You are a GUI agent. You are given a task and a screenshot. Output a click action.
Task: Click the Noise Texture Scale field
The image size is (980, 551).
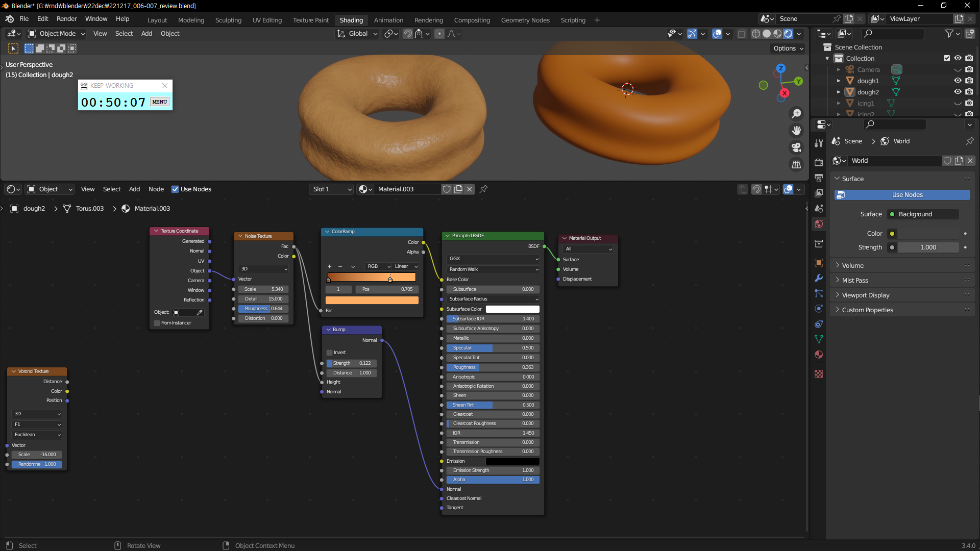point(263,289)
